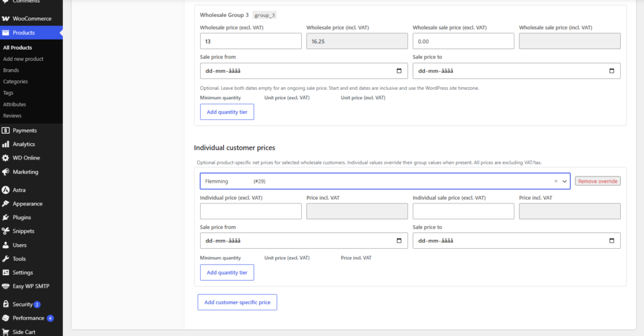Image resolution: width=644 pixels, height=336 pixels.
Task: Open Attributes submenu item
Action: (14, 104)
